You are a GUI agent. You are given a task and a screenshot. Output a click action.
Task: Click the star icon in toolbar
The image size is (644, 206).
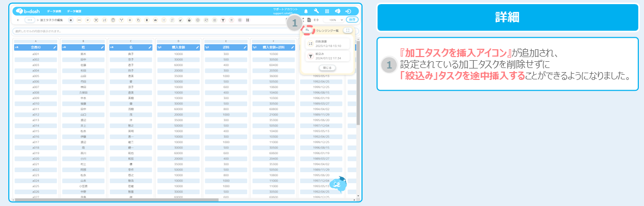pos(71,20)
